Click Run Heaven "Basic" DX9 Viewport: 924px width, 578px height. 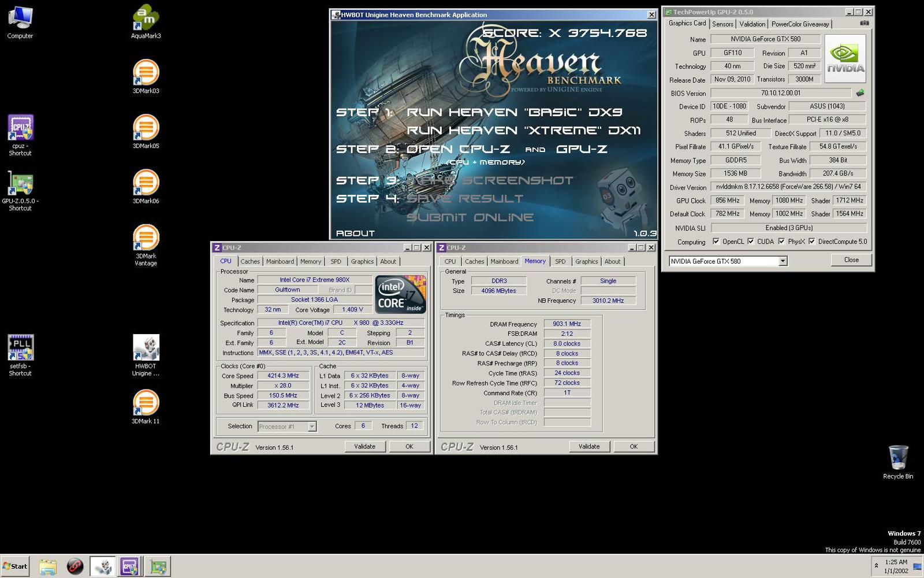click(515, 112)
